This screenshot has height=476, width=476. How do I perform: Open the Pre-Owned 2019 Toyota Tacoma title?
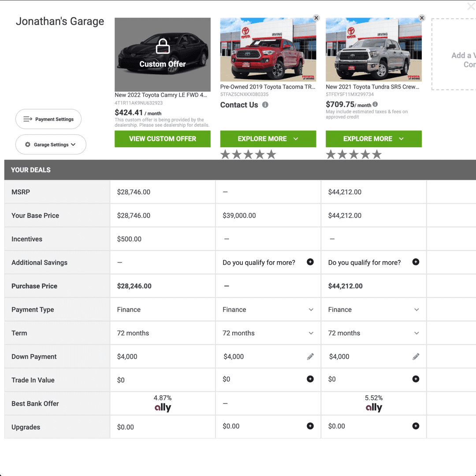(268, 87)
